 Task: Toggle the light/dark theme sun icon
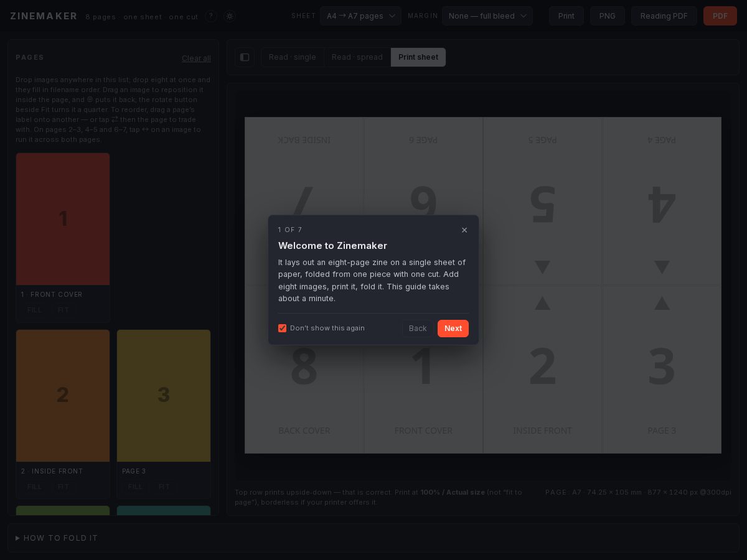pos(230,16)
